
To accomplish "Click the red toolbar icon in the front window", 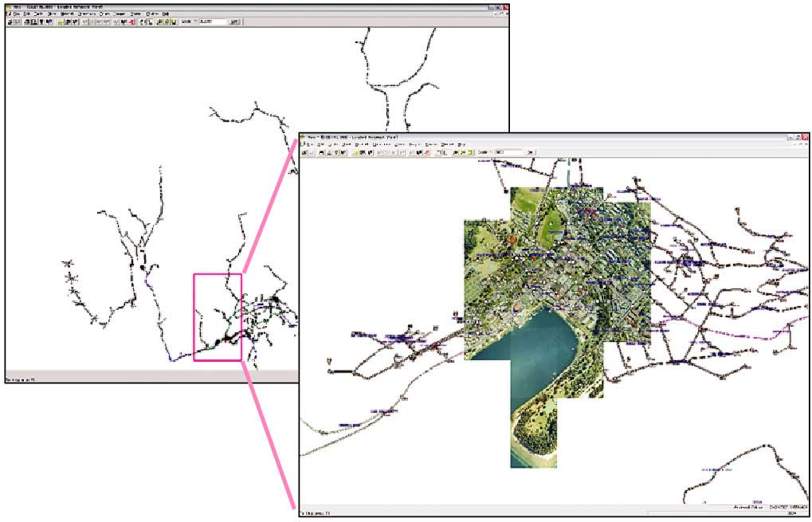I will click(x=426, y=152).
